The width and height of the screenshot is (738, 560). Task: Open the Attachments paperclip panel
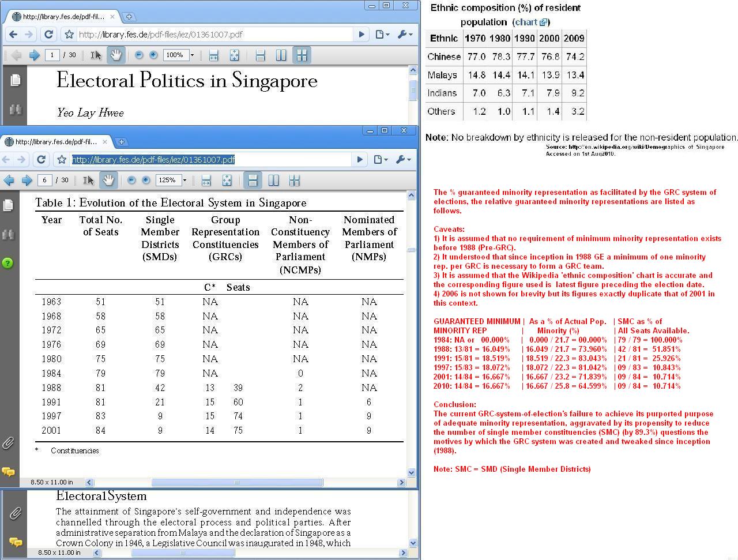tap(8, 443)
